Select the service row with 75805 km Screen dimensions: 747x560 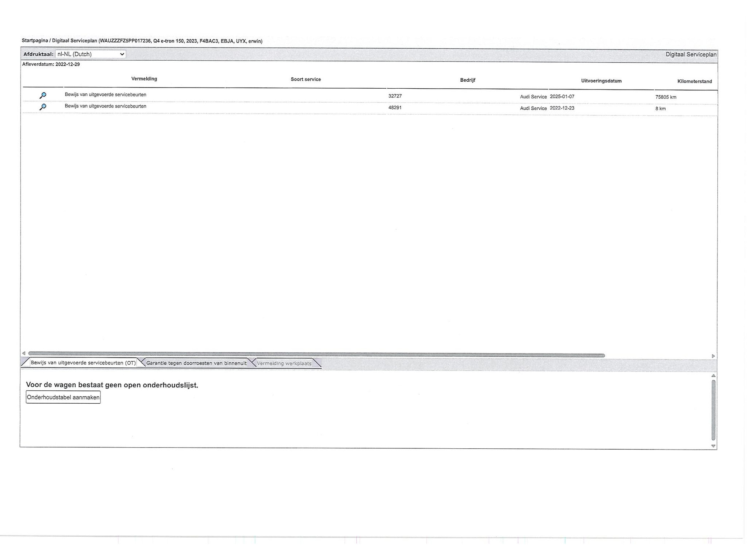665,97
